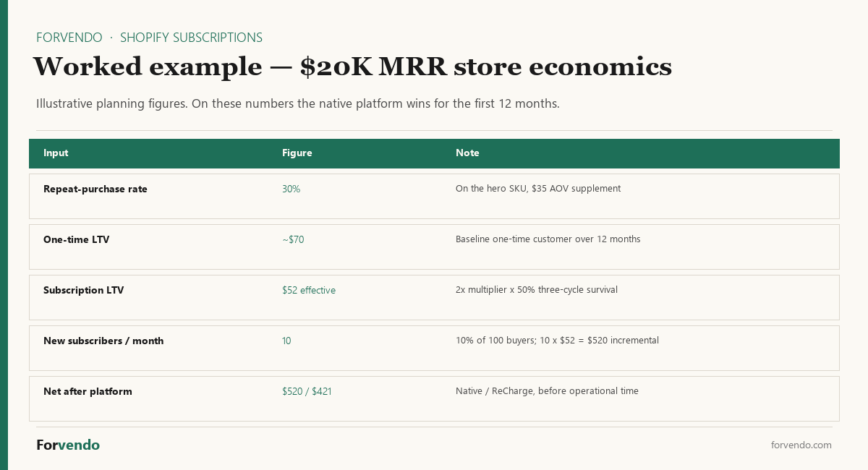Click the '10' new subscribers figure
The width and height of the screenshot is (868, 470).
[286, 341]
